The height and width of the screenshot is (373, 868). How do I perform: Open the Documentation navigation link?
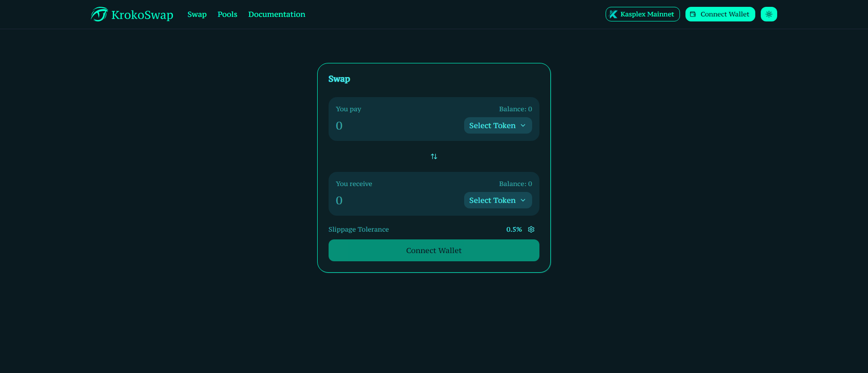pyautogui.click(x=277, y=14)
